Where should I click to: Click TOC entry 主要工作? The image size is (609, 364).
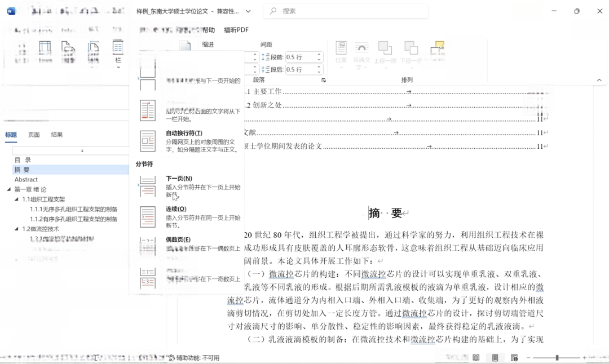tap(267, 92)
